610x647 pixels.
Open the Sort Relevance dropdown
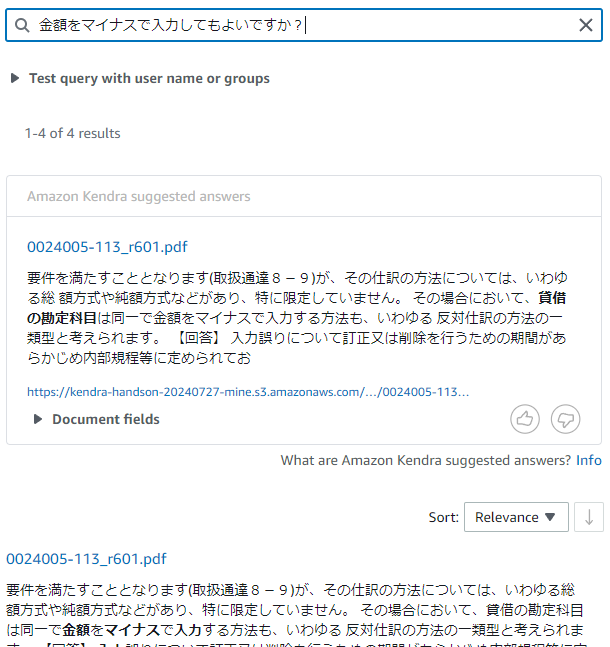(516, 517)
